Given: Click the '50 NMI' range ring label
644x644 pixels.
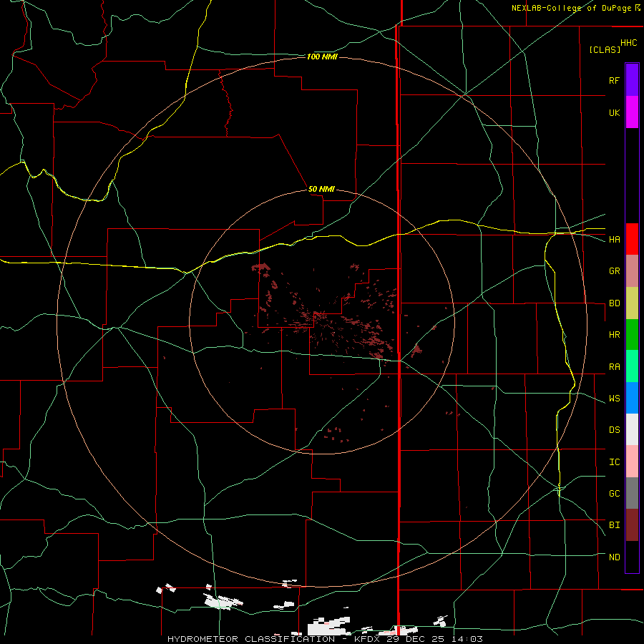Looking at the screenshot, I should [321, 189].
